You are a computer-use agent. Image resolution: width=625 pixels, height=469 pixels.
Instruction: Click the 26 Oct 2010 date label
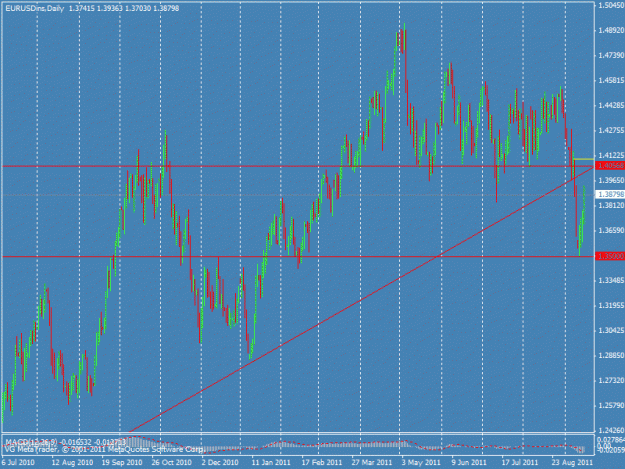[x=172, y=463]
